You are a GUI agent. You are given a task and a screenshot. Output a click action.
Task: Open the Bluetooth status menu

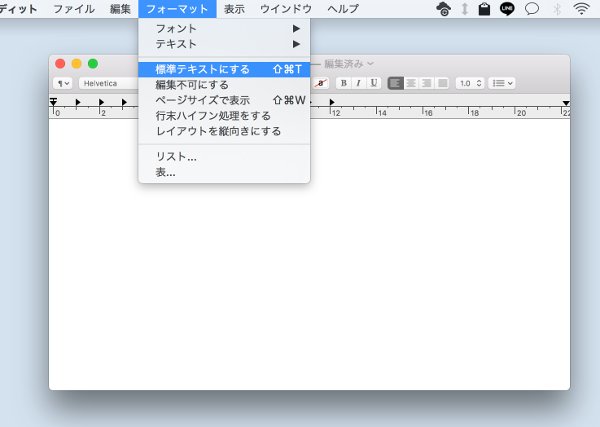[557, 9]
